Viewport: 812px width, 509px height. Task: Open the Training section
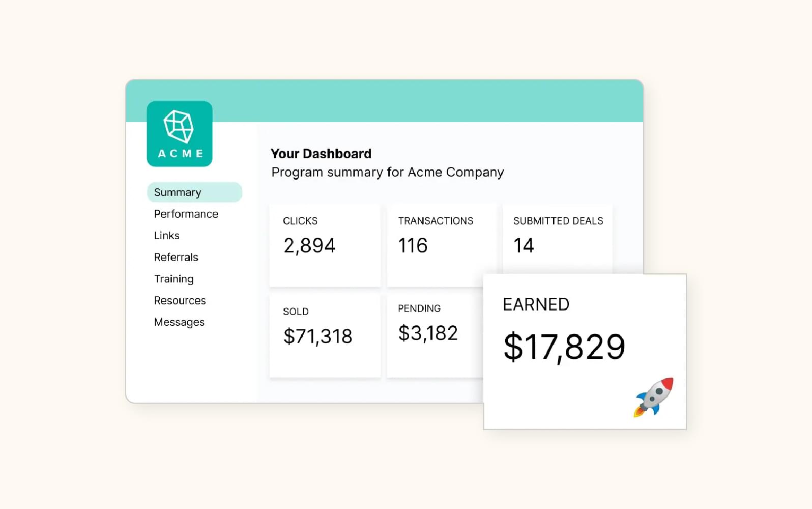173,278
